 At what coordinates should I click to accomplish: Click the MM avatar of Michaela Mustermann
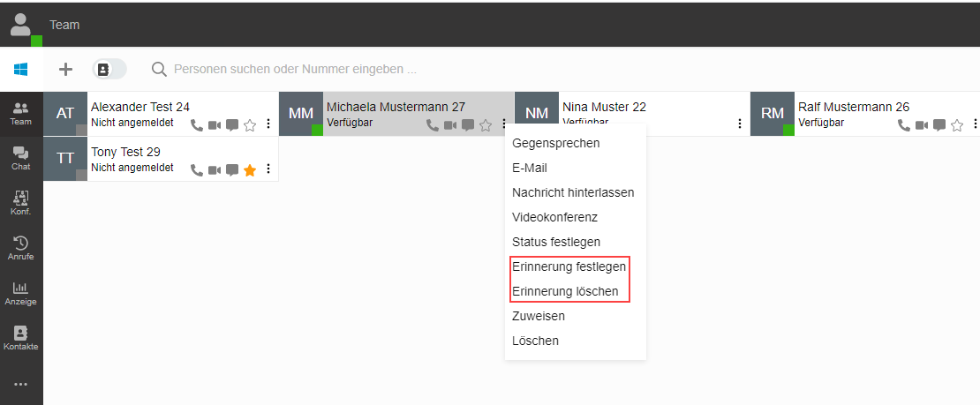301,114
